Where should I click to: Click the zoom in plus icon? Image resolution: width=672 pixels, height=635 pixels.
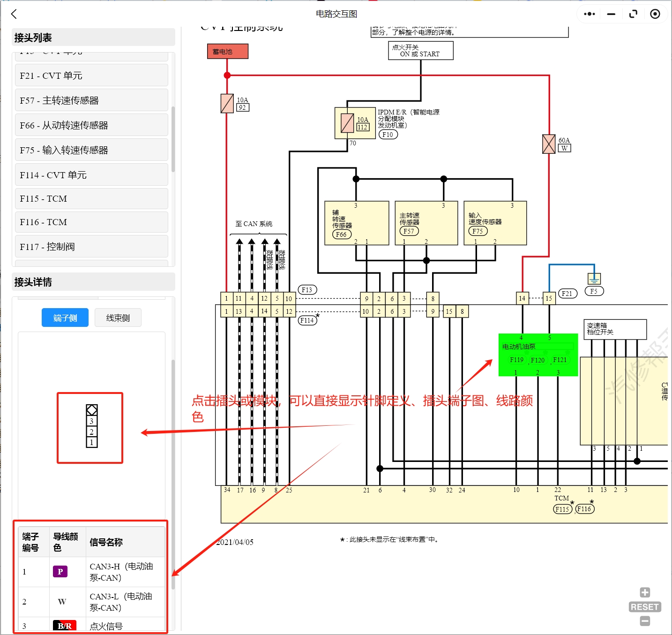point(645,592)
